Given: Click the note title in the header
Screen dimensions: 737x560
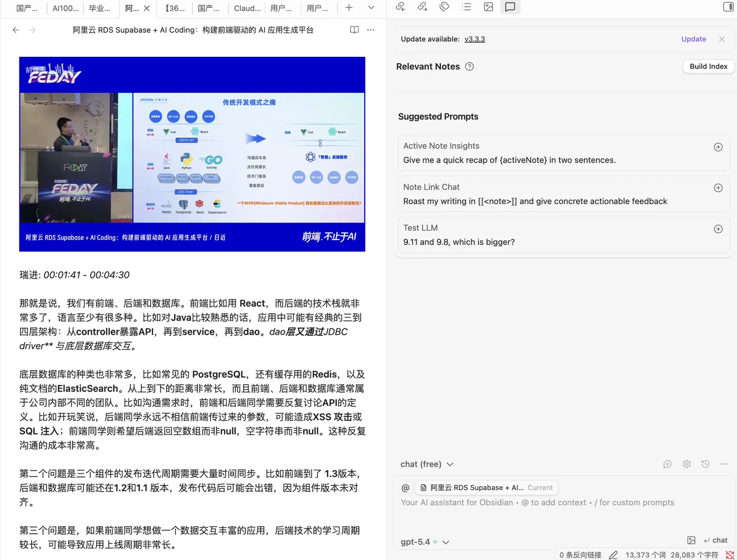Looking at the screenshot, I should 193,30.
